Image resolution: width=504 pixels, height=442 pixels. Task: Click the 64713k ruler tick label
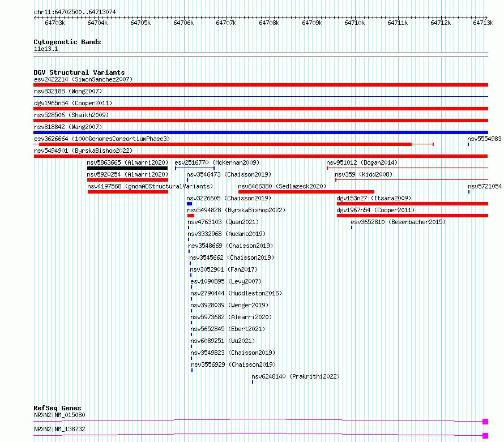pos(483,23)
